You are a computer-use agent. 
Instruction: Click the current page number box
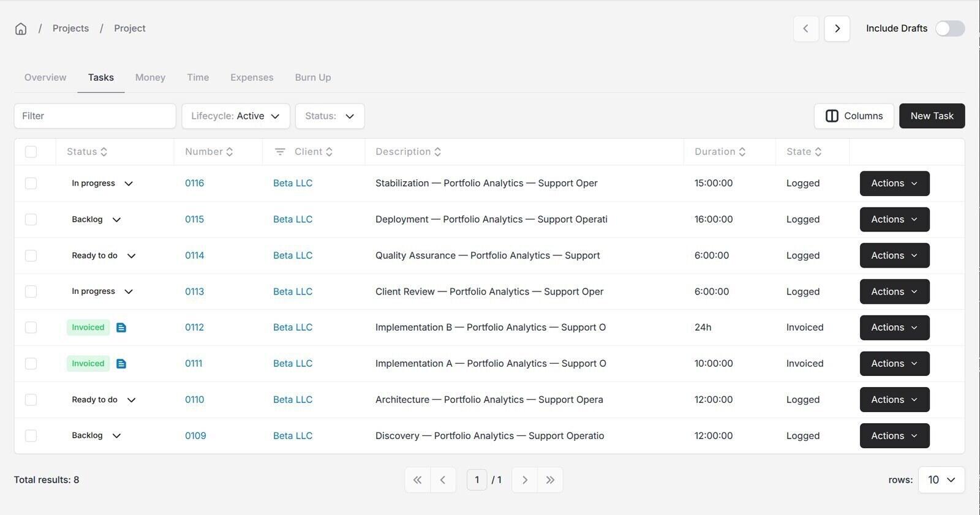click(477, 480)
